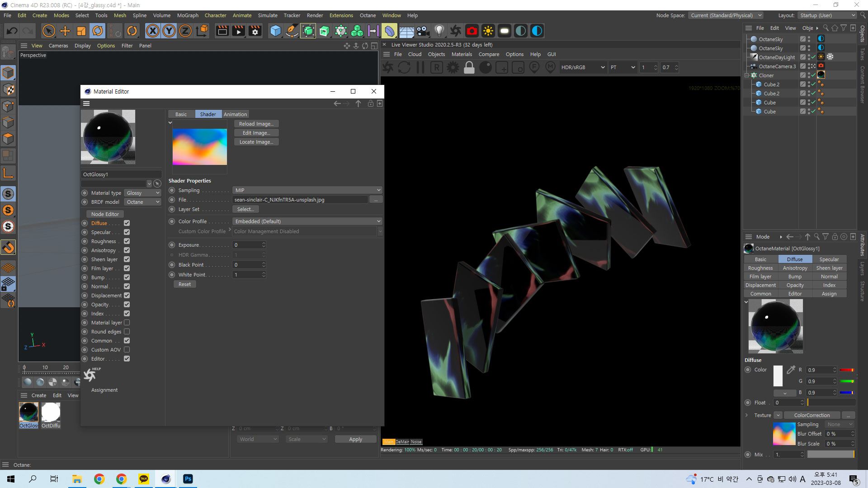Open the Specular tab in Attributes panel
Screen dimensions: 868x488
pos(829,259)
